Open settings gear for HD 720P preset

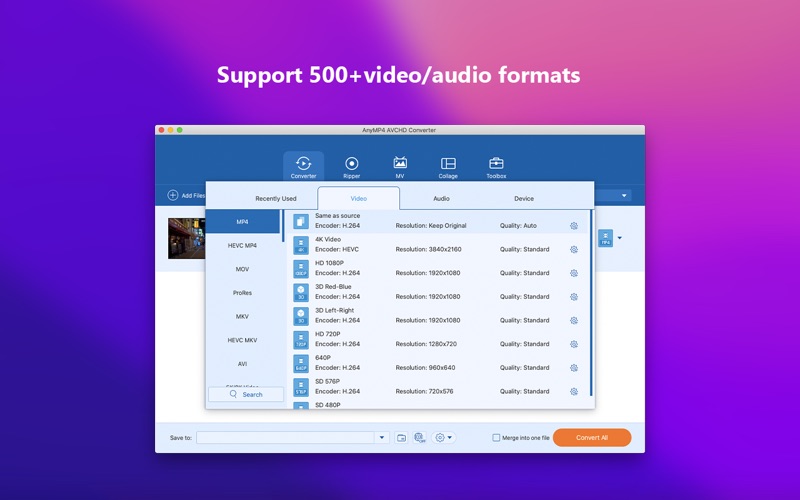574,344
